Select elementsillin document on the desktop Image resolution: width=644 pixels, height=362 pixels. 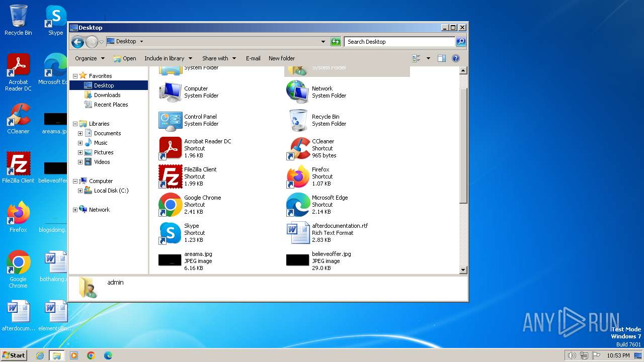(55, 316)
